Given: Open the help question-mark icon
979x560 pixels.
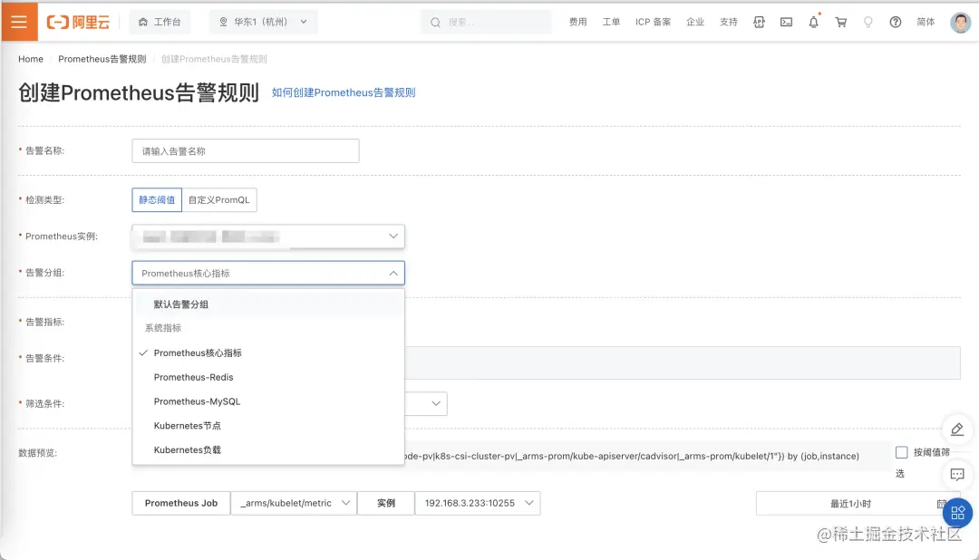Looking at the screenshot, I should tap(896, 22).
